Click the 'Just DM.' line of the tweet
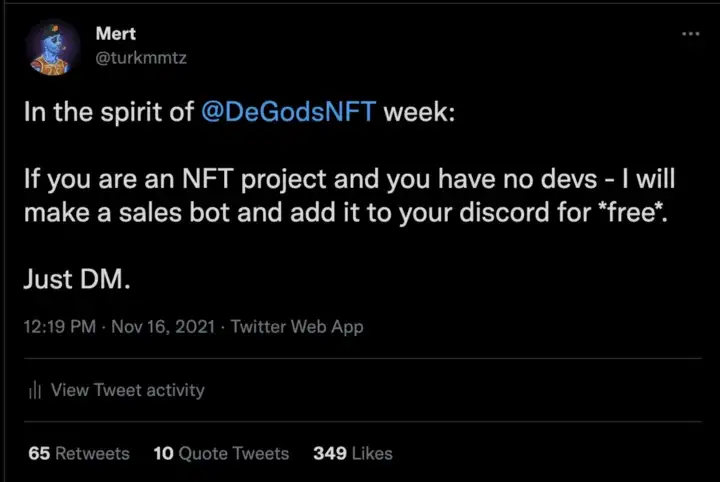This screenshot has height=482, width=720. tap(77, 279)
